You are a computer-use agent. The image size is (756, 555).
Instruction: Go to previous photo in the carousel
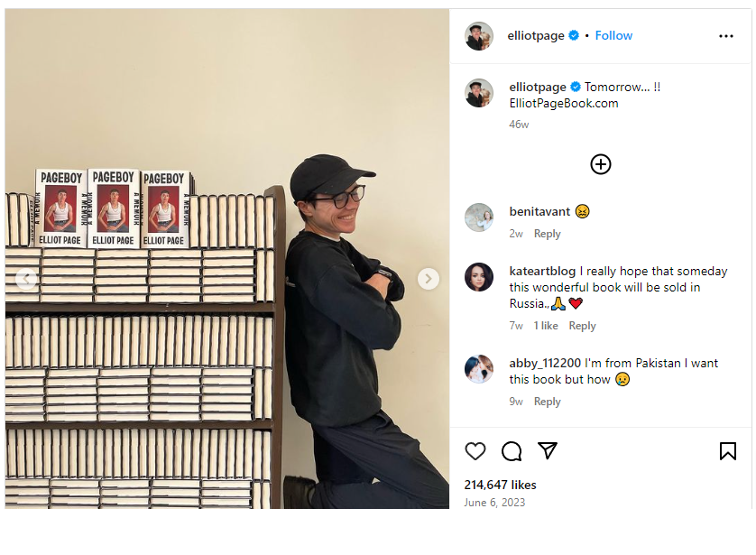tap(26, 279)
